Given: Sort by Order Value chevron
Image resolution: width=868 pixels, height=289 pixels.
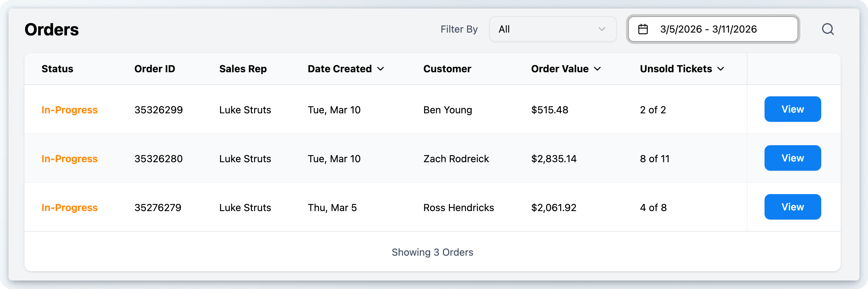Looking at the screenshot, I should pyautogui.click(x=598, y=69).
